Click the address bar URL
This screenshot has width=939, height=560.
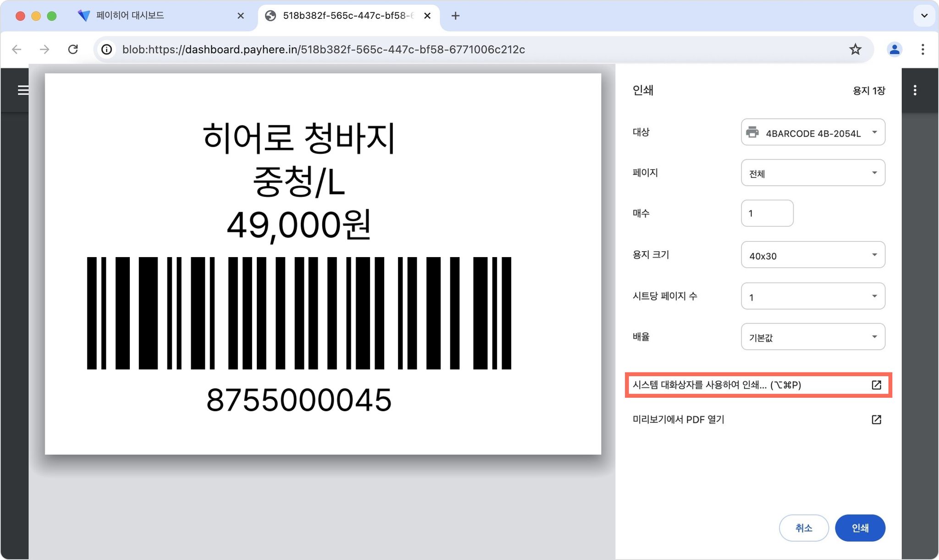tap(323, 49)
